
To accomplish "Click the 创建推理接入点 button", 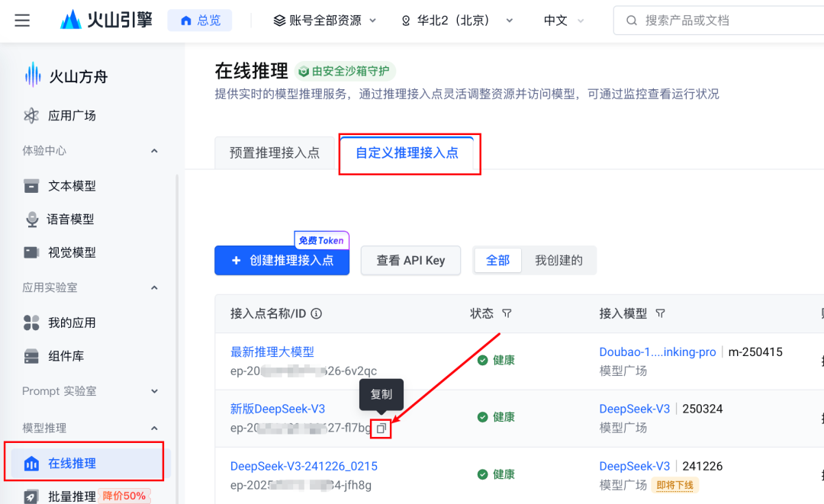I will pos(282,261).
